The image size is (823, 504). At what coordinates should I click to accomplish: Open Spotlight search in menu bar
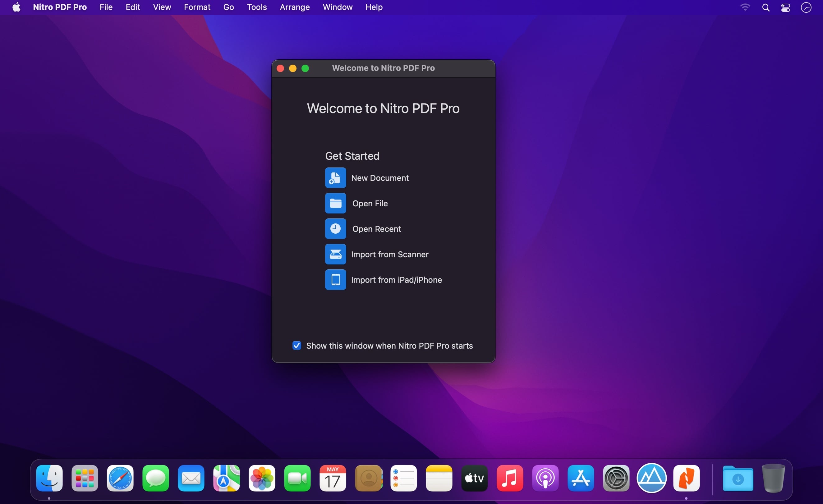766,7
